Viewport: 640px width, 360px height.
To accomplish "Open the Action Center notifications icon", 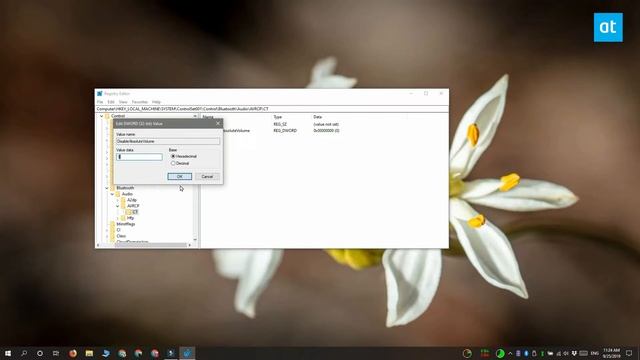I will [629, 353].
